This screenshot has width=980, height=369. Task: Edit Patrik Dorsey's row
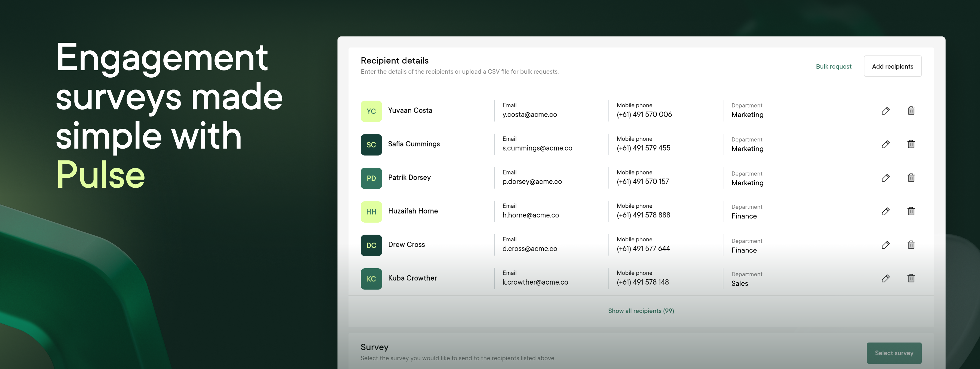(x=885, y=178)
